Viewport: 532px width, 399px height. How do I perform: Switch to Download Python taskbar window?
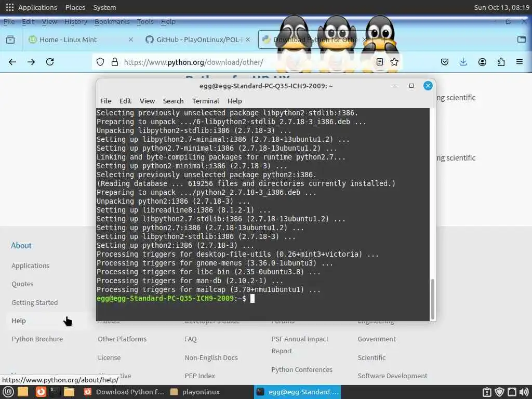pos(124,392)
